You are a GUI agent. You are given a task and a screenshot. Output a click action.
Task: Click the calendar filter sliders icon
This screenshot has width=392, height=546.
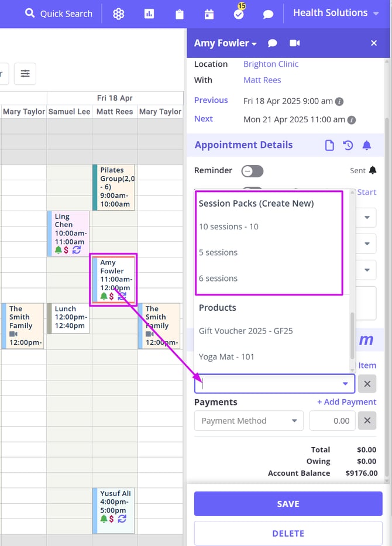pyautogui.click(x=25, y=74)
